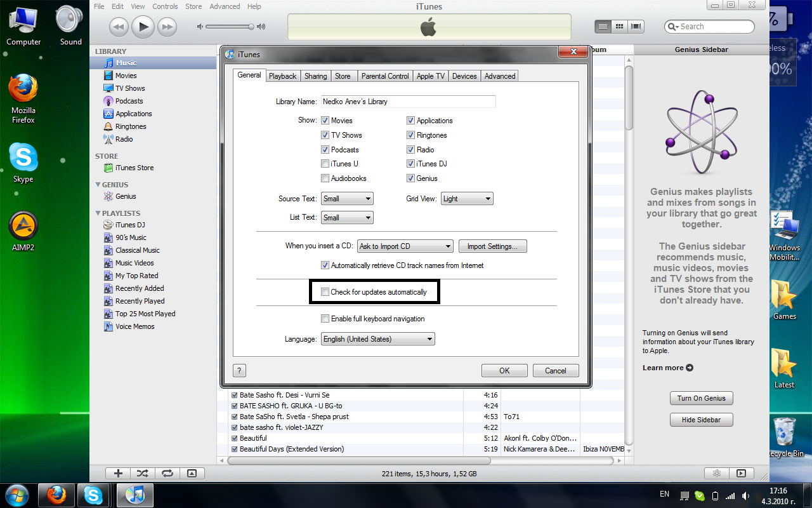
Task: Click the Learn more arrow icon
Action: [690, 368]
